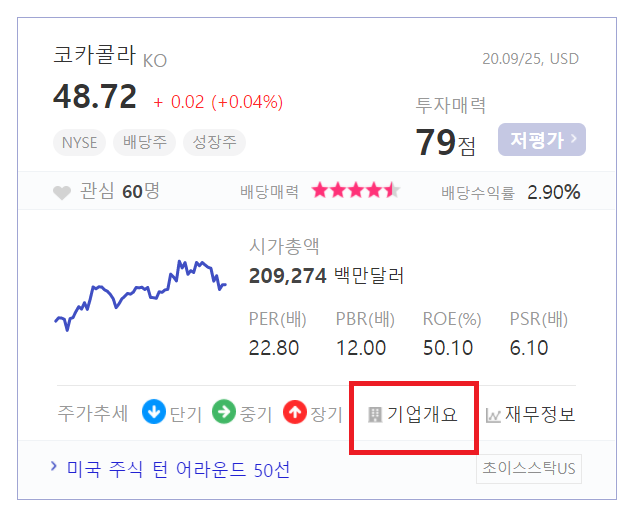Click the 6.10 PSR value

click(529, 348)
